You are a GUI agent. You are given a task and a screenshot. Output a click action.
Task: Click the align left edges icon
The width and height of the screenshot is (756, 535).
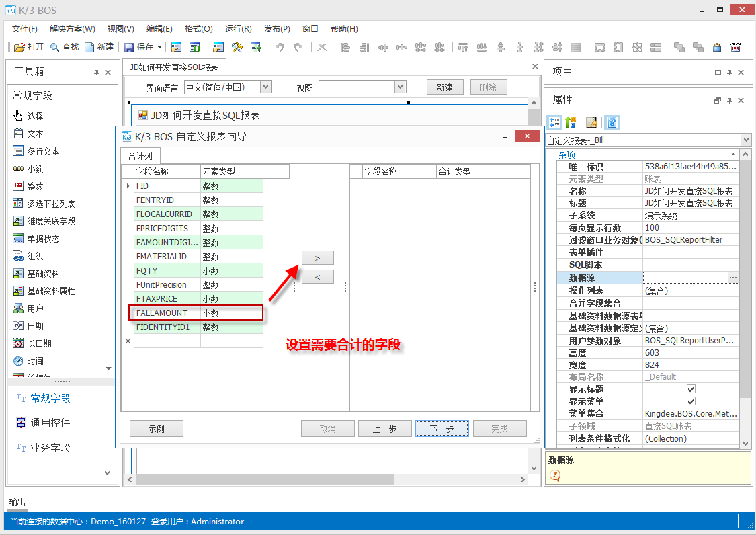click(x=345, y=47)
